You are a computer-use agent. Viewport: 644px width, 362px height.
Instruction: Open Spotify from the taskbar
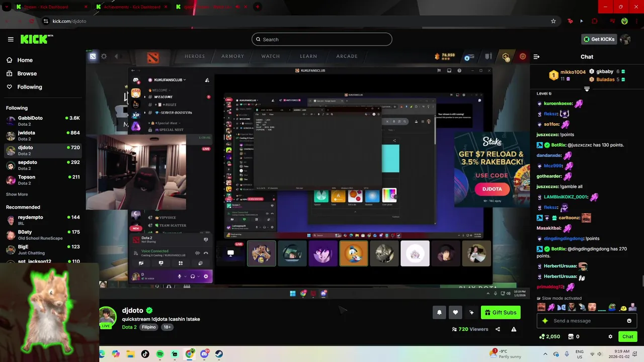click(x=160, y=354)
